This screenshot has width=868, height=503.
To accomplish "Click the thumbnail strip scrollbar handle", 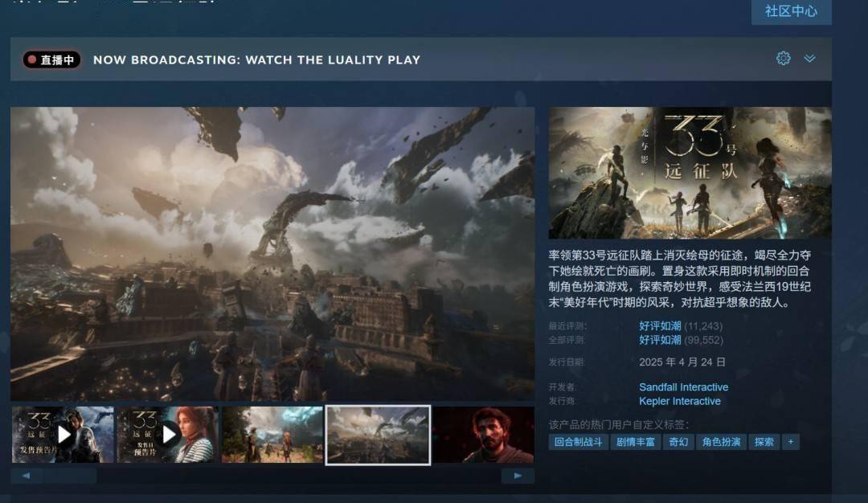I will click(x=70, y=476).
